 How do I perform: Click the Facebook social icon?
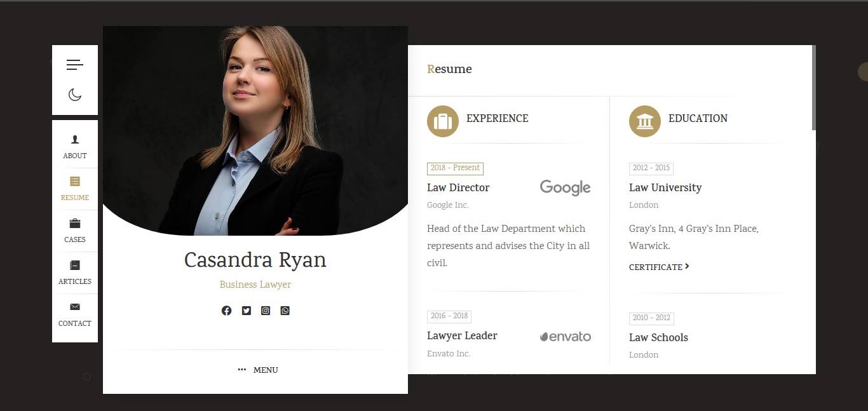(x=226, y=311)
